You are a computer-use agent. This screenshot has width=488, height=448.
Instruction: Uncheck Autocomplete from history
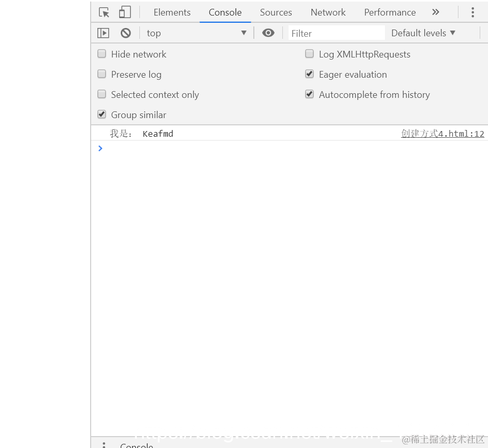(x=309, y=94)
